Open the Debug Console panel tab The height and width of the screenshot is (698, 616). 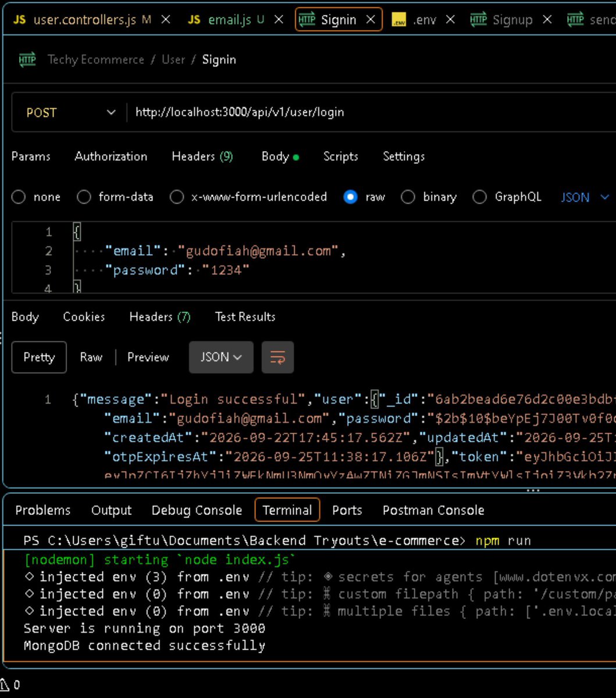click(197, 510)
